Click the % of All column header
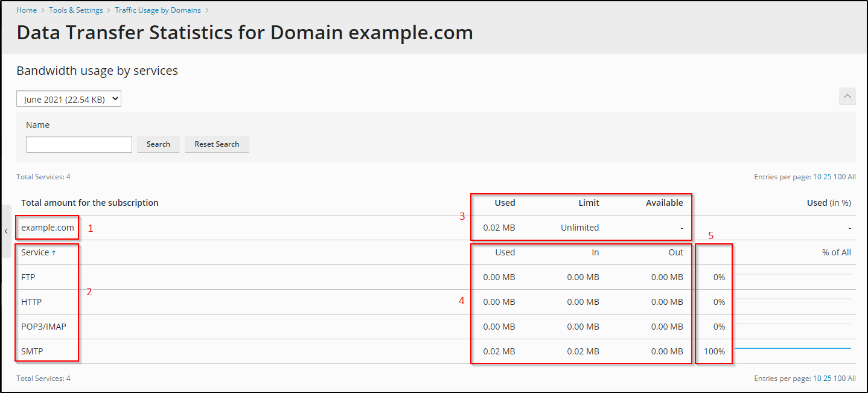The width and height of the screenshot is (868, 393). 836,252
